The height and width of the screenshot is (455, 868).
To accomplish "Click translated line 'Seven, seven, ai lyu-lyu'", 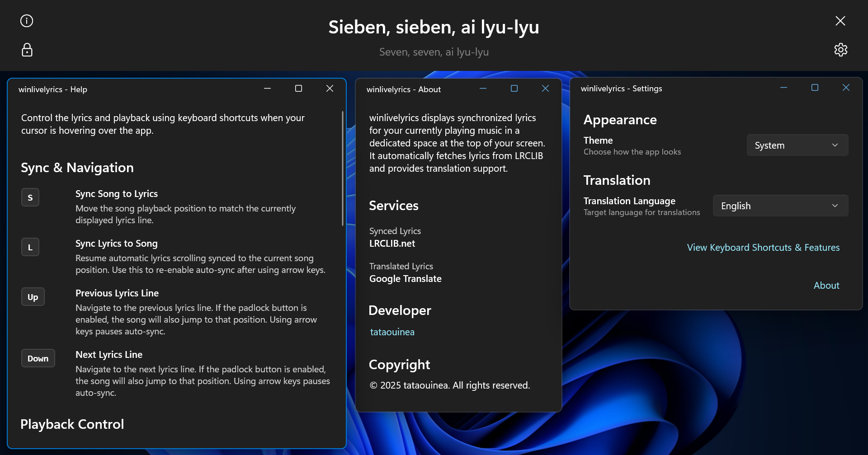I will [434, 52].
